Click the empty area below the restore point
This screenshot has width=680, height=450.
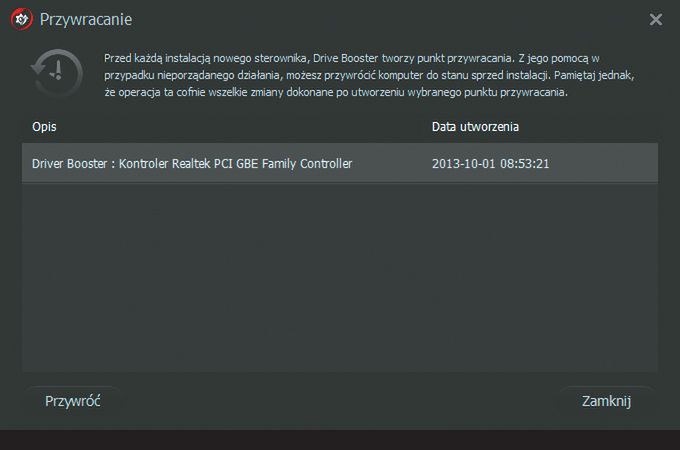pyautogui.click(x=340, y=280)
